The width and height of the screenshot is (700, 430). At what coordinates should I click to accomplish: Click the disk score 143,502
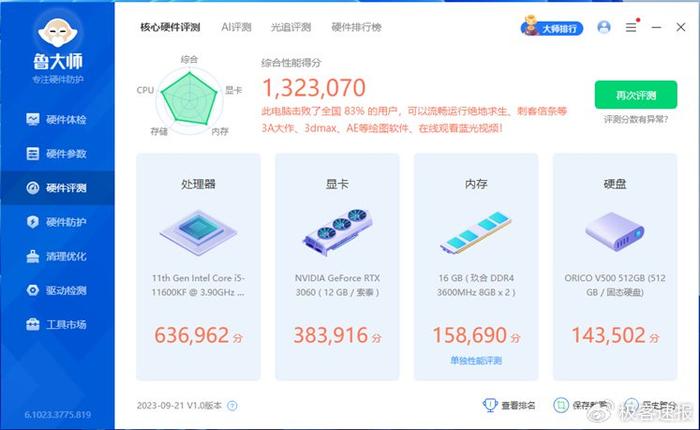pyautogui.click(x=608, y=335)
